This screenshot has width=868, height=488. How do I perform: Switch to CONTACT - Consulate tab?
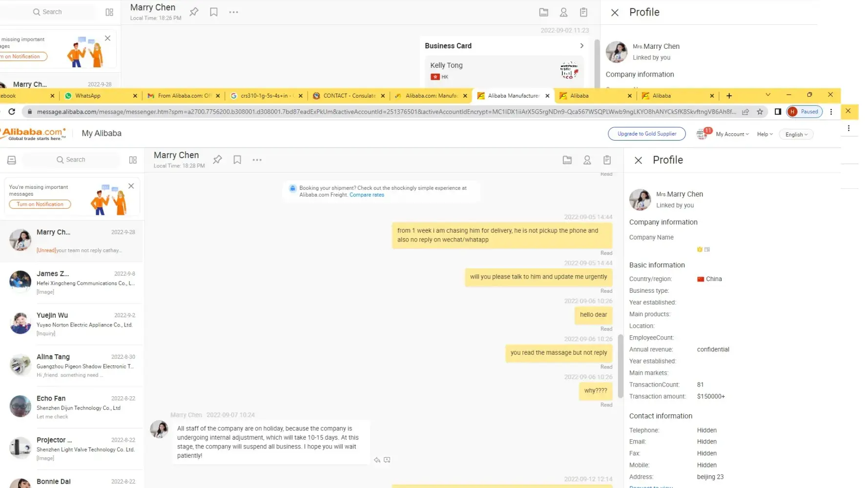349,96
